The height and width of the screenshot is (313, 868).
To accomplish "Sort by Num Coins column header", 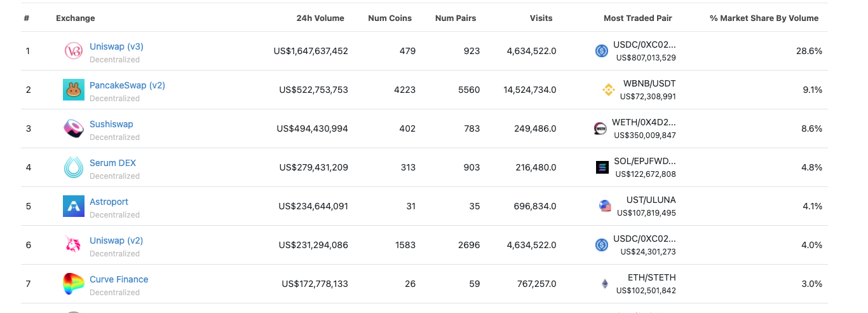I will [390, 18].
